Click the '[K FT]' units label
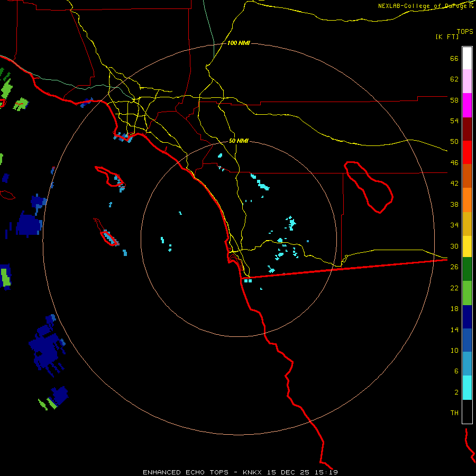Image resolution: width=476 pixels, height=476 pixels. coord(447,37)
